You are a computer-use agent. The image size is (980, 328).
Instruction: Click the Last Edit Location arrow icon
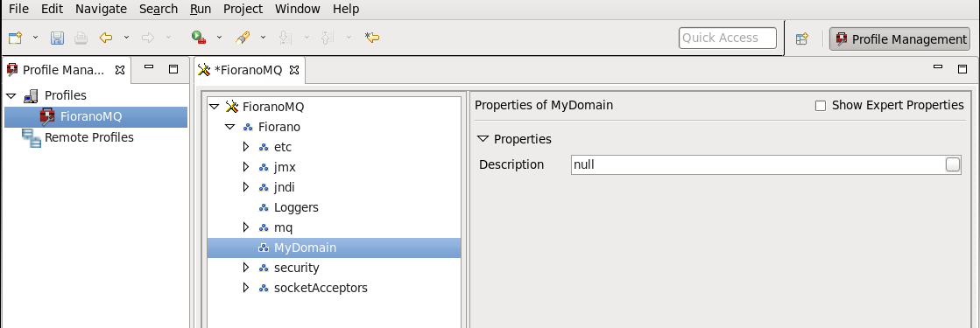[372, 38]
